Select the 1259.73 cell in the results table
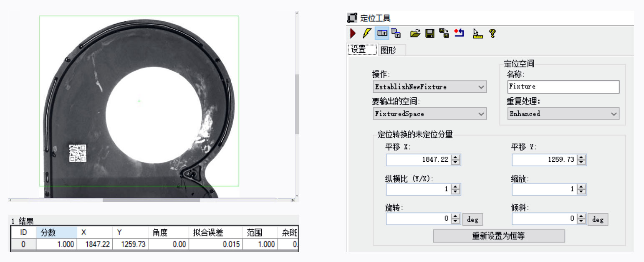 [130, 244]
